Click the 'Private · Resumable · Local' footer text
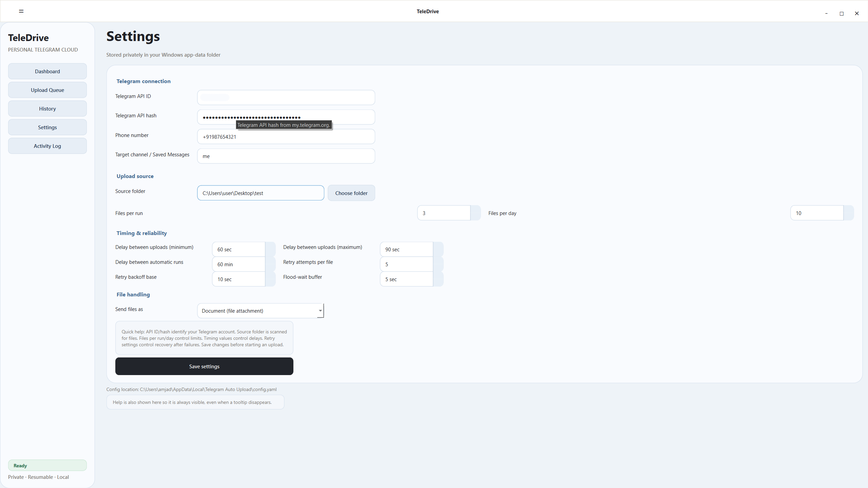Image resolution: width=868 pixels, height=488 pixels. coord(38,477)
